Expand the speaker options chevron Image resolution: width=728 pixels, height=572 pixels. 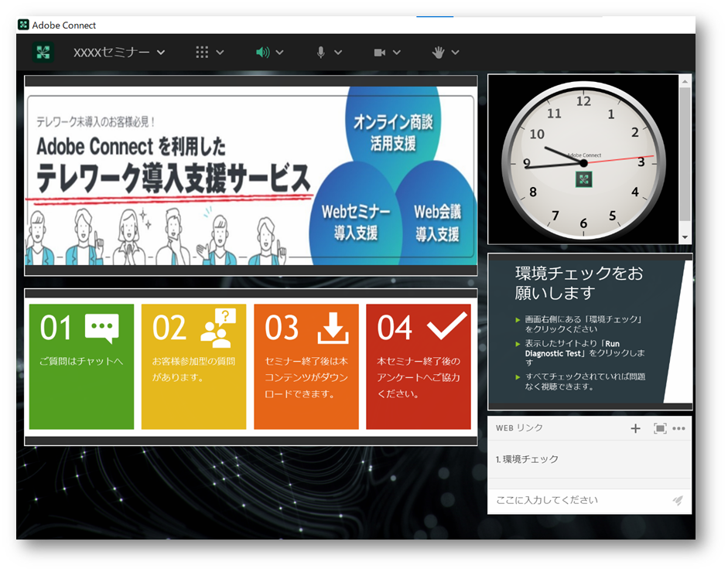[x=279, y=53]
